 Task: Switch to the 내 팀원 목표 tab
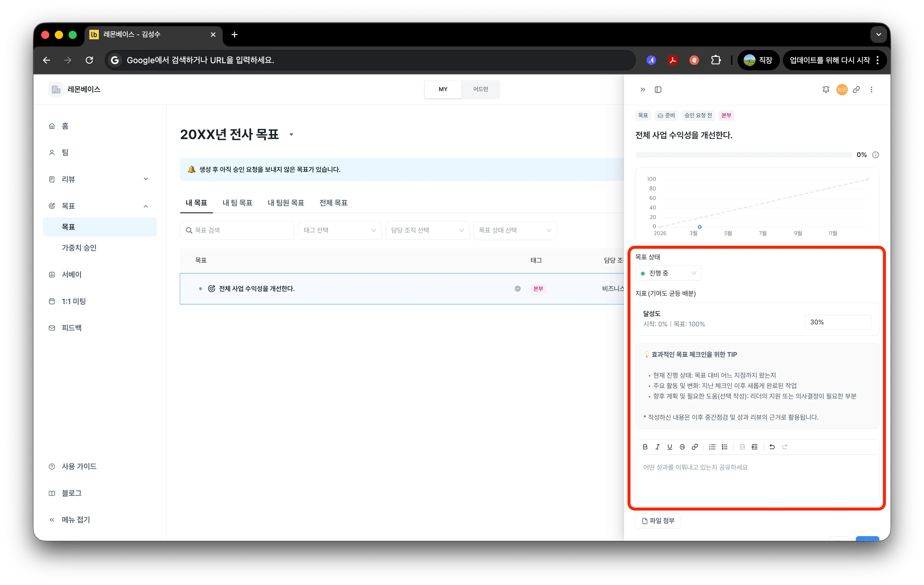coord(285,202)
